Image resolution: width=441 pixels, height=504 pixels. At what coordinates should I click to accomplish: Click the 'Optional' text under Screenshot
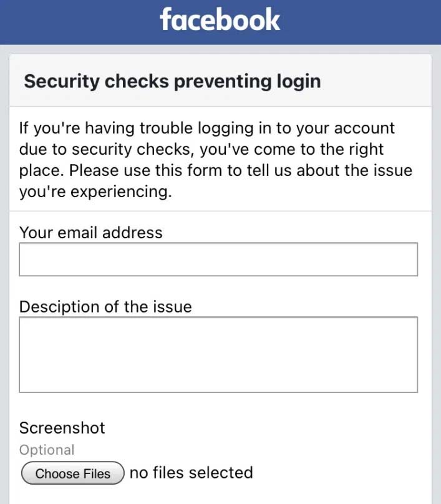(x=47, y=450)
